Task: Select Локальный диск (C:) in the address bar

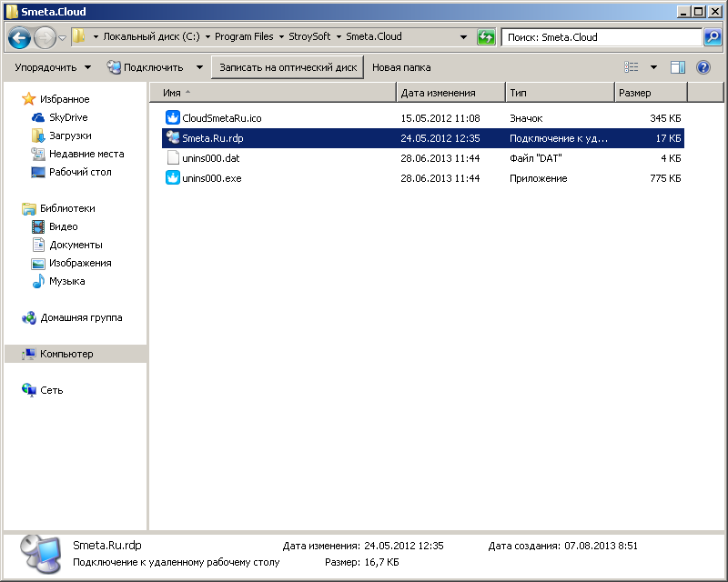Action: [151, 36]
